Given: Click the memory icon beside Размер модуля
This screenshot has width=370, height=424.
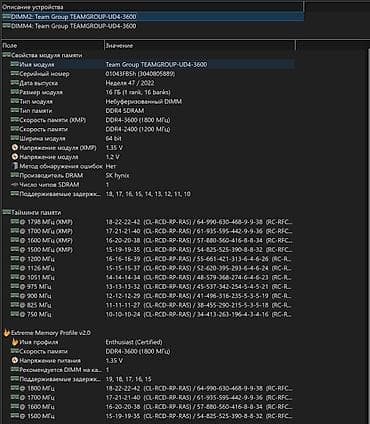Looking at the screenshot, I should pyautogui.click(x=14, y=92).
